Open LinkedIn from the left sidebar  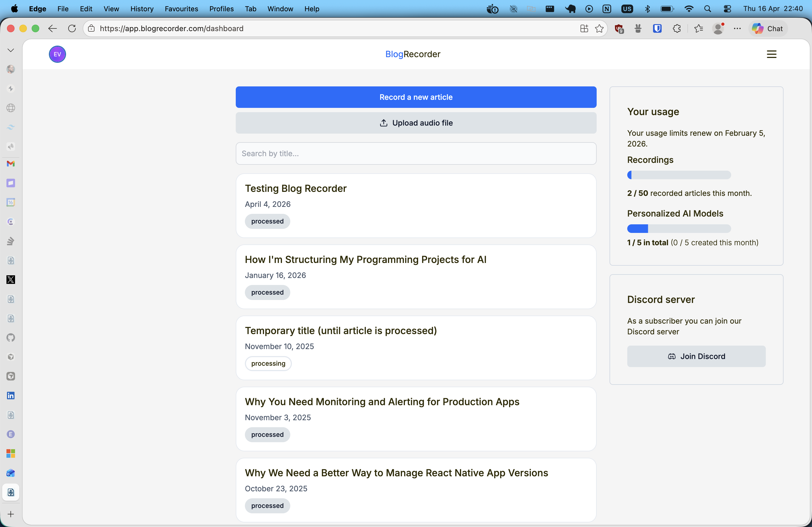click(x=10, y=395)
